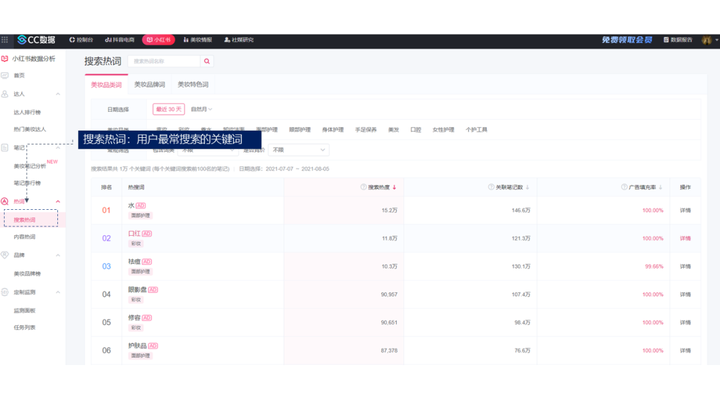Click the CC数据 logo
Screen dimensions: 720x405
point(36,40)
